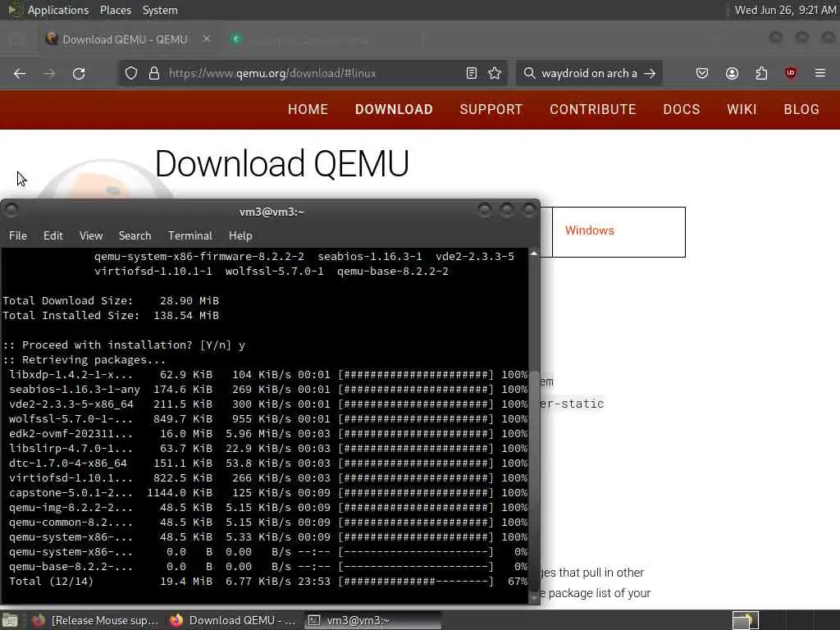Open the System menu
840x630 pixels.
(160, 10)
